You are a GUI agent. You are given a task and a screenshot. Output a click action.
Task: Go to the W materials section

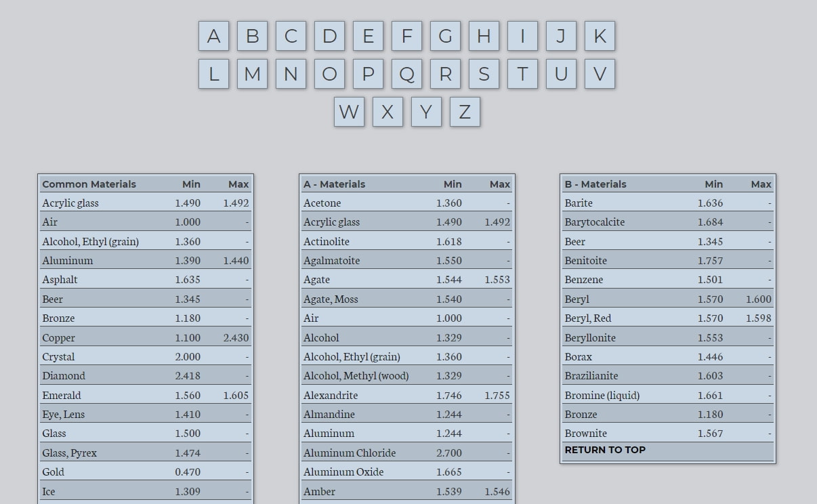[x=349, y=112]
